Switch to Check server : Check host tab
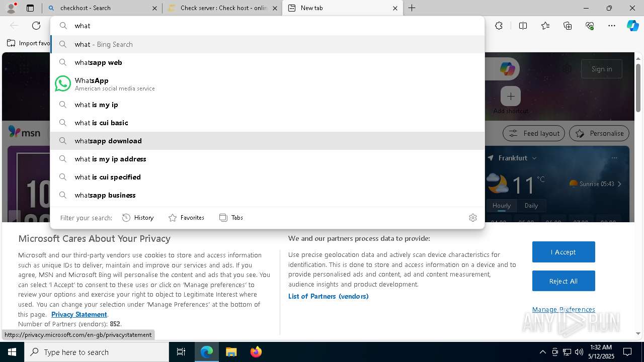644x362 pixels. pyautogui.click(x=222, y=8)
